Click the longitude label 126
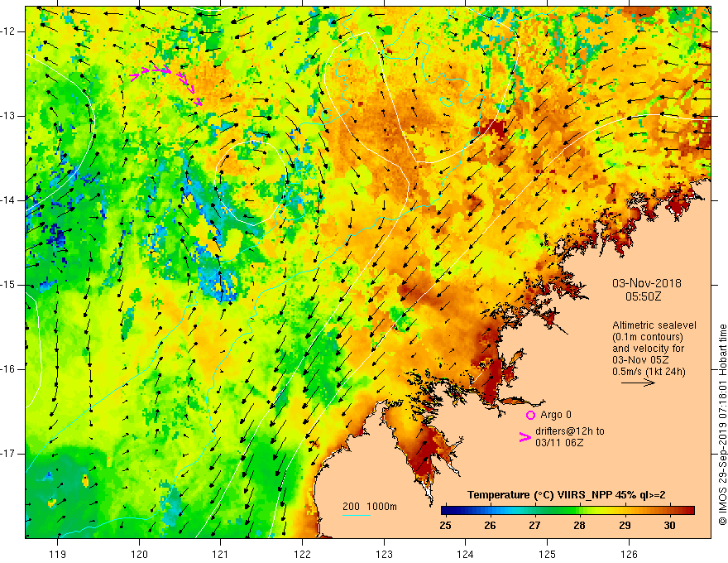 click(x=629, y=554)
